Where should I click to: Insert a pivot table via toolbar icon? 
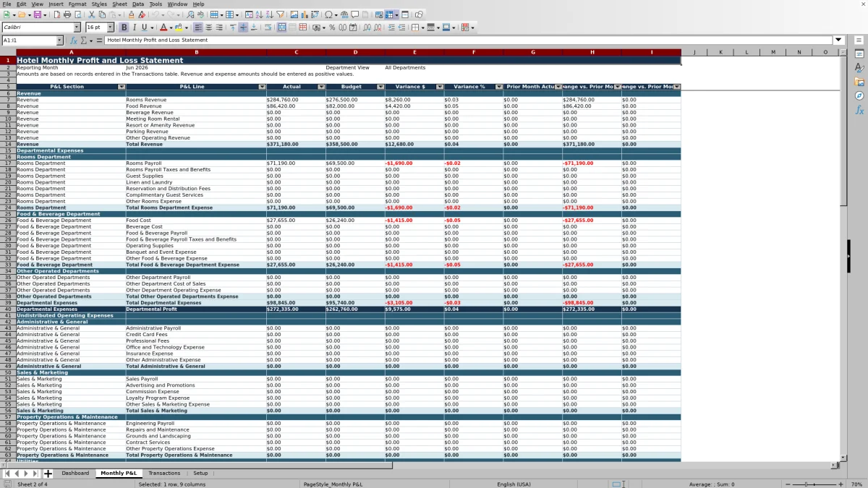[x=314, y=14]
